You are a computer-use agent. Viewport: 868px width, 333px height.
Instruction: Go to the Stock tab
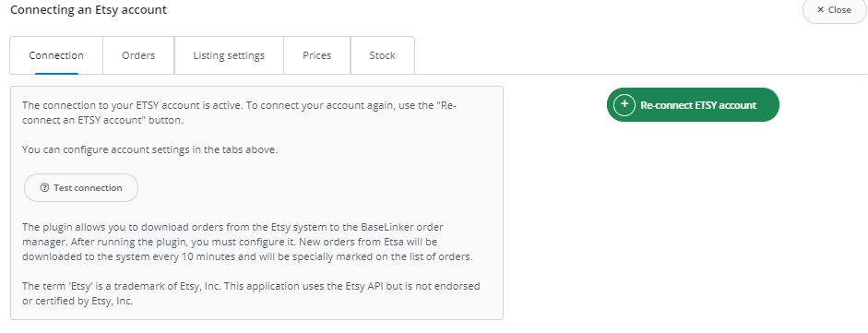click(382, 55)
